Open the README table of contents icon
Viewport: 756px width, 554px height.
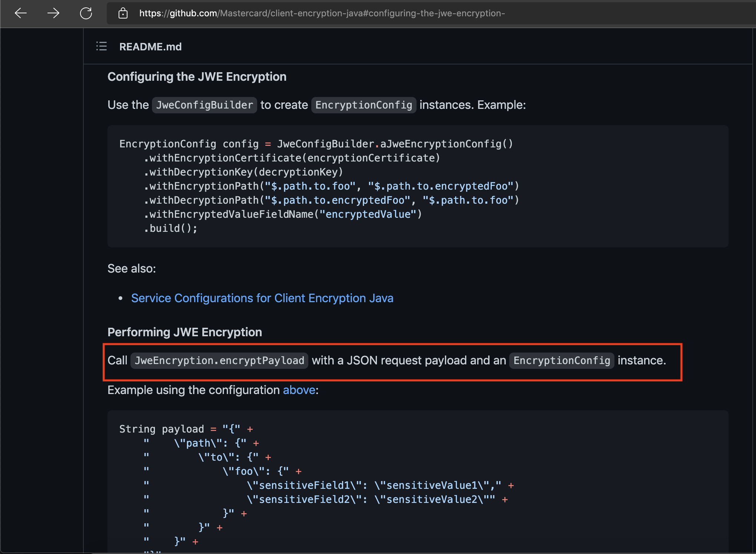coord(102,46)
